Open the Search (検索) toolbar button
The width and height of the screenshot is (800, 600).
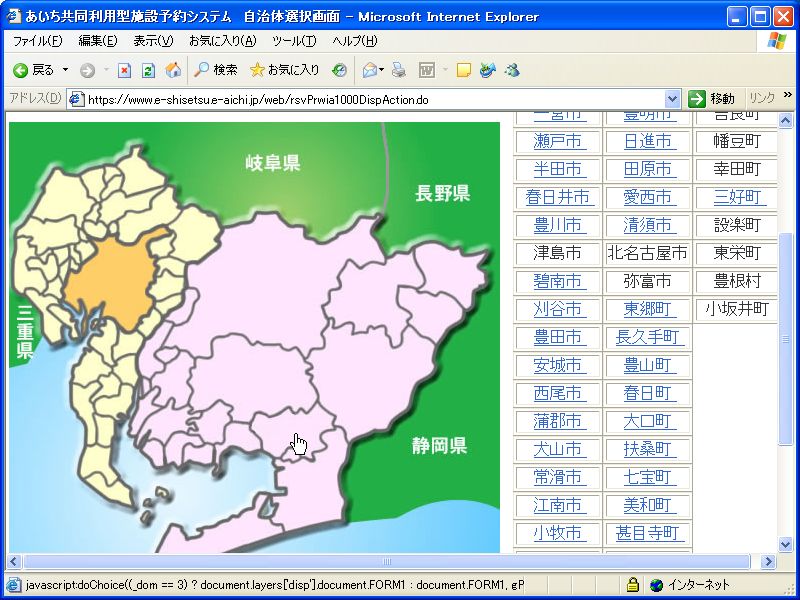(215, 70)
